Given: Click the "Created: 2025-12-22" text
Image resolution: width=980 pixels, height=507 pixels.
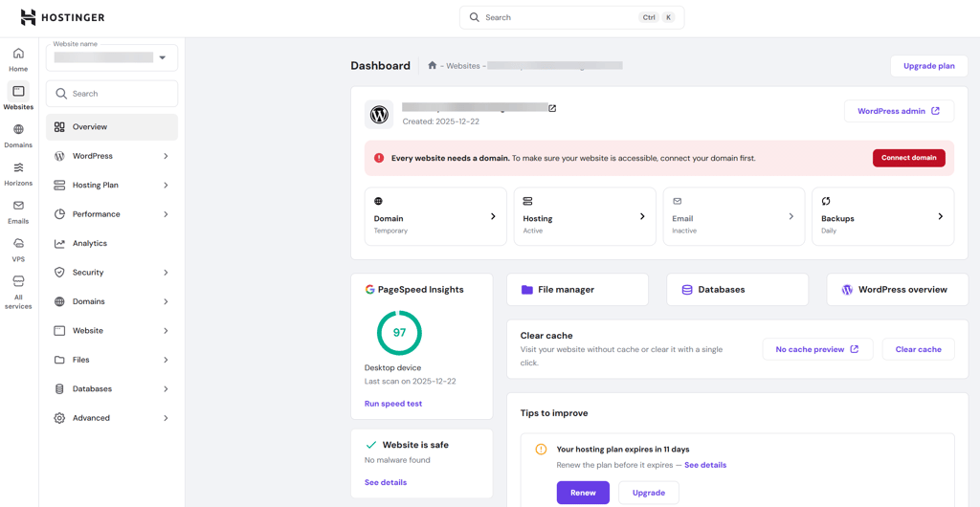Looking at the screenshot, I should (x=441, y=121).
